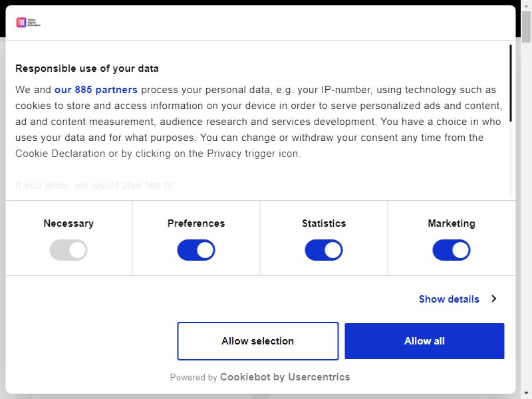Click the Times Higher Education logo
This screenshot has width=532, height=399.
pyautogui.click(x=29, y=23)
